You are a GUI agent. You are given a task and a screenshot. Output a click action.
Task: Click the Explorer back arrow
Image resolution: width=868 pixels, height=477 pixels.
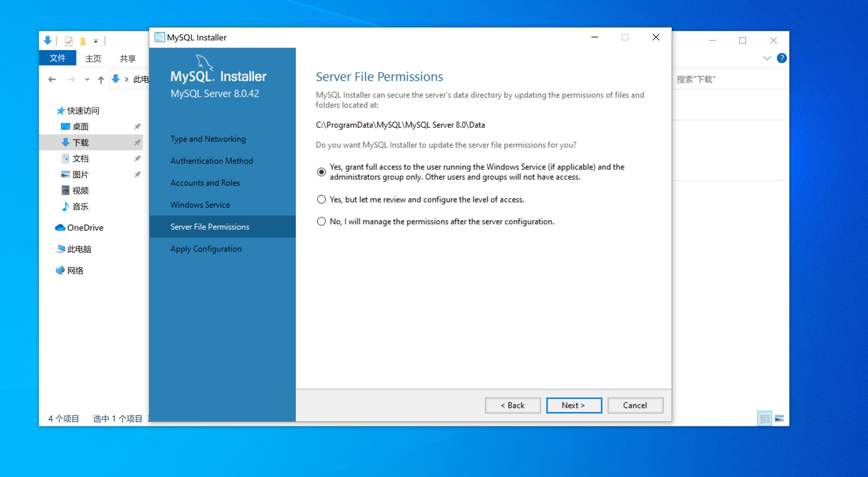pos(52,79)
